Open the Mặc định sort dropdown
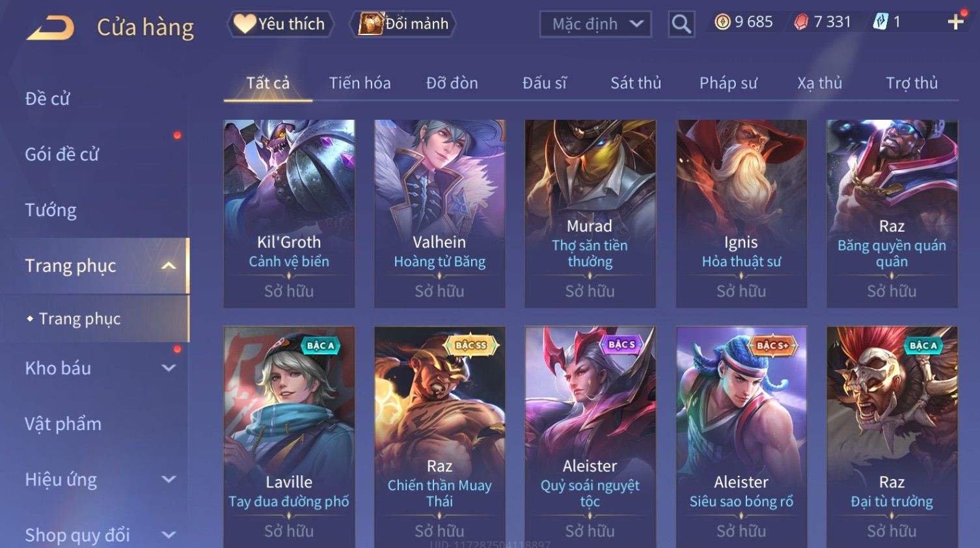 tap(595, 24)
